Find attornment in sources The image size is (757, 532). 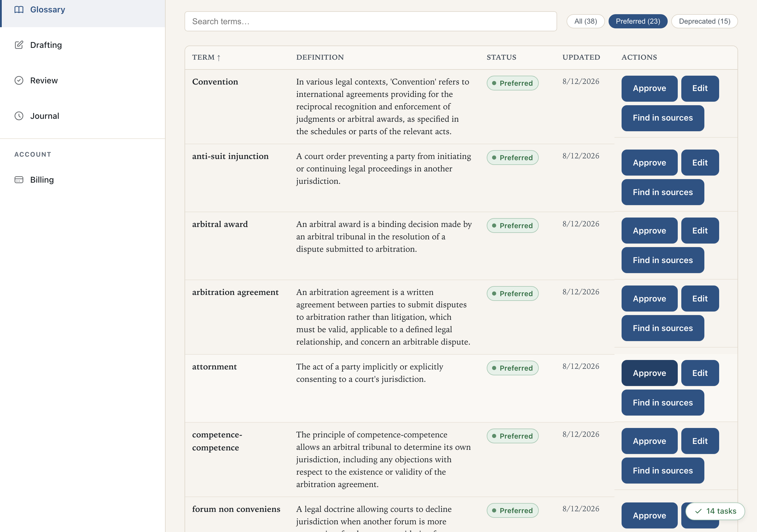click(662, 403)
